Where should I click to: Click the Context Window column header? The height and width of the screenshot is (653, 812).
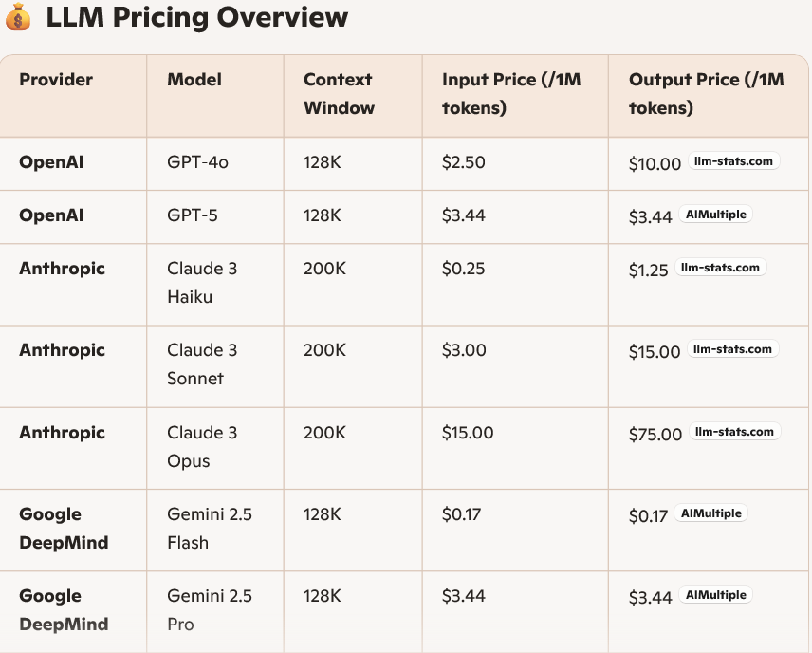339,94
